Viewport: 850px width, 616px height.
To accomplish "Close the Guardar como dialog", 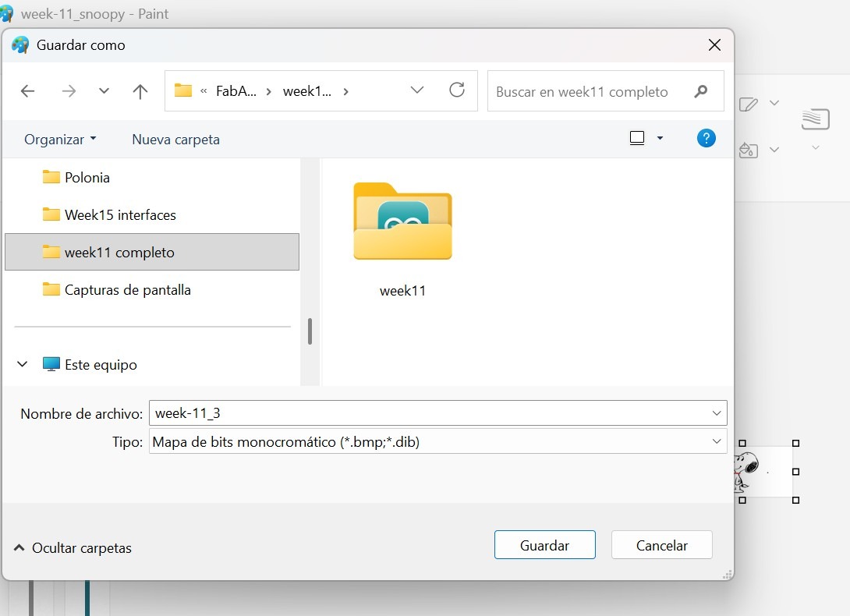I will [x=714, y=45].
